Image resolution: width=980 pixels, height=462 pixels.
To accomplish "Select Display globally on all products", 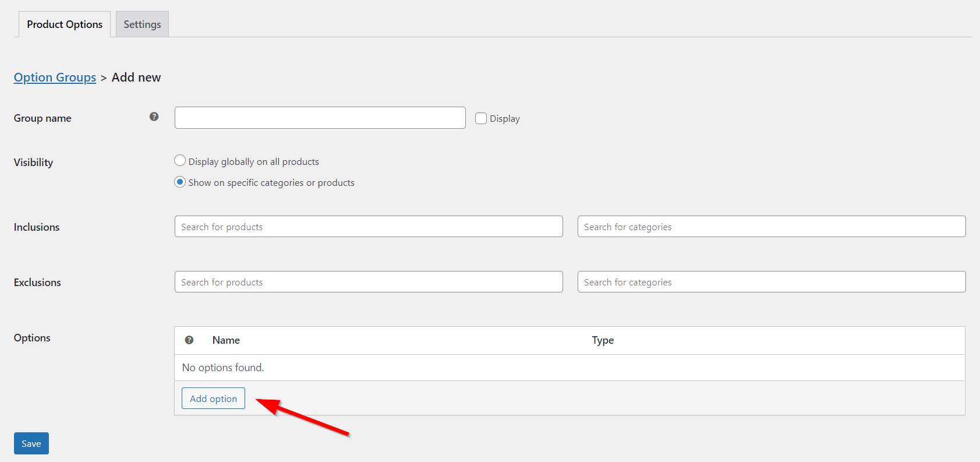I will [x=180, y=161].
